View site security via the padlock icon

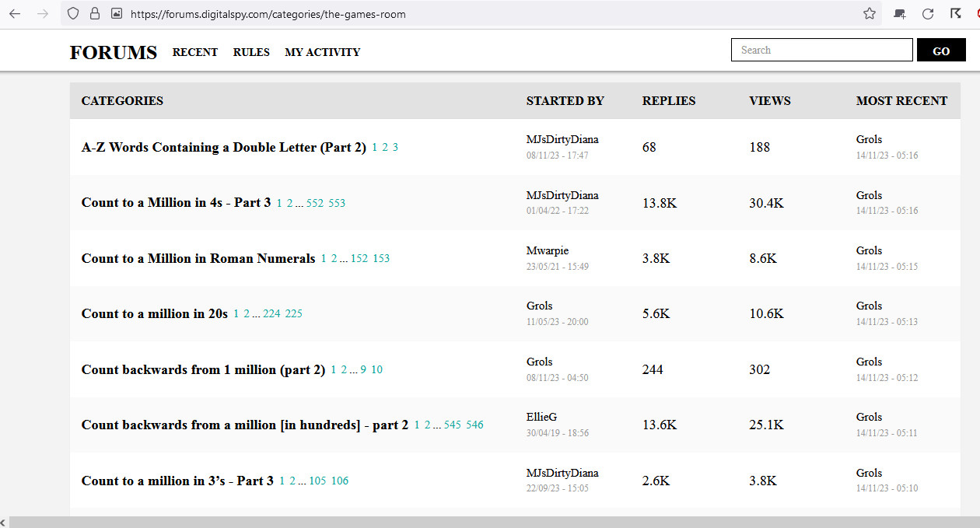point(95,14)
